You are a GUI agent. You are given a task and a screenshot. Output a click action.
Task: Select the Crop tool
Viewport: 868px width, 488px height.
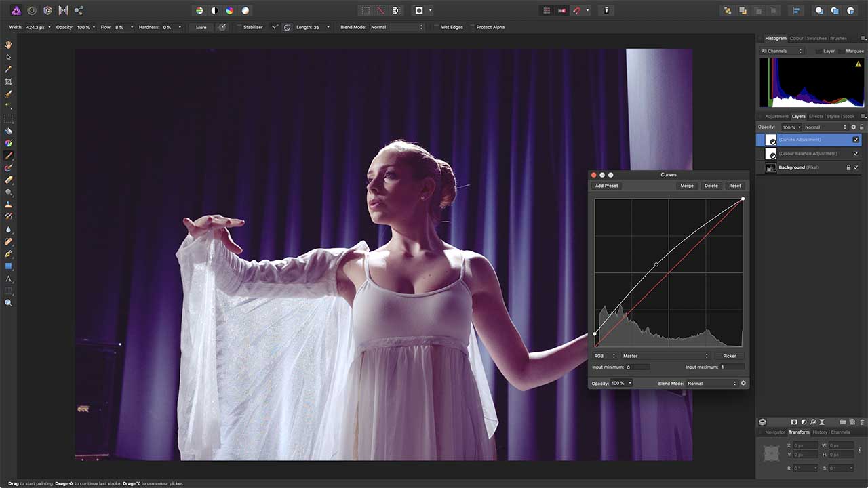[x=9, y=81]
